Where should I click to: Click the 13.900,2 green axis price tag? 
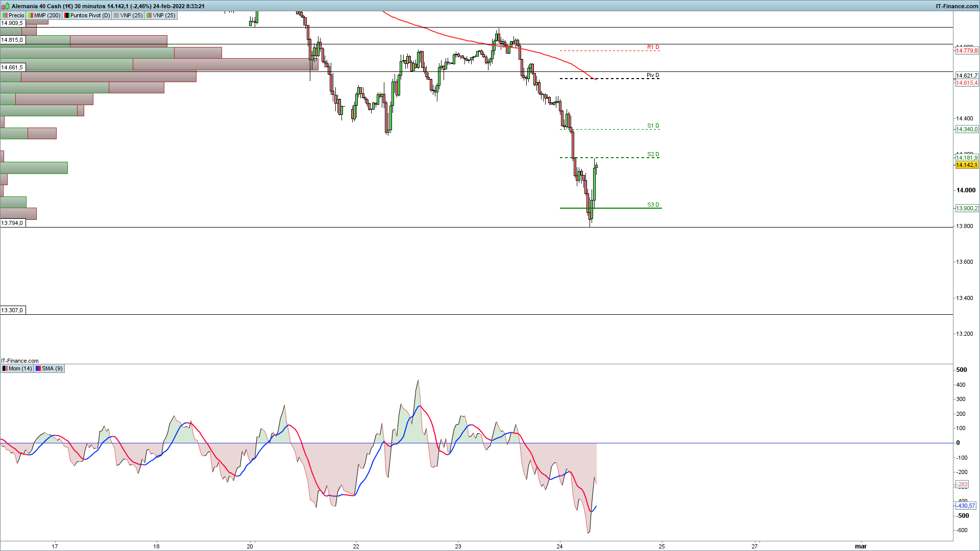click(967, 208)
